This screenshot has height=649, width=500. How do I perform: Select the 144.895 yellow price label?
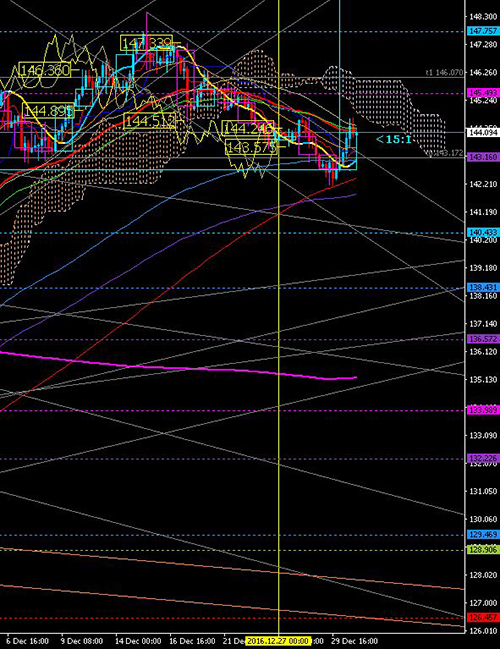(x=48, y=111)
